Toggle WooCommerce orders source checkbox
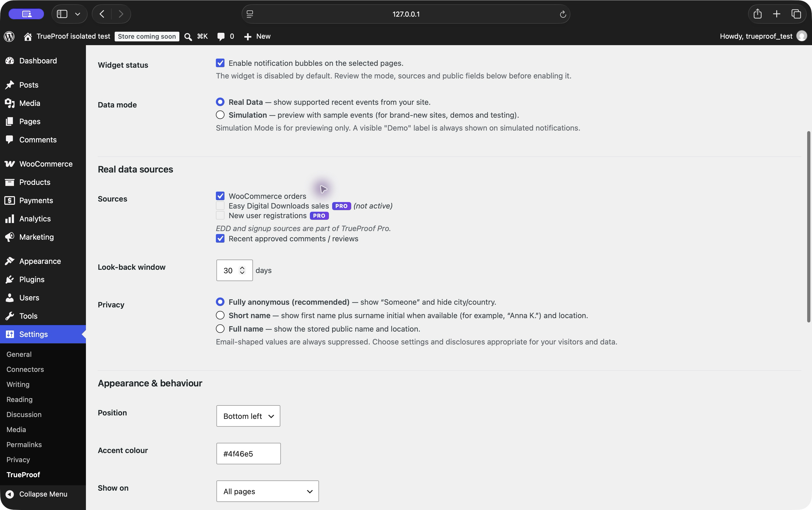This screenshot has height=510, width=812. (x=220, y=196)
